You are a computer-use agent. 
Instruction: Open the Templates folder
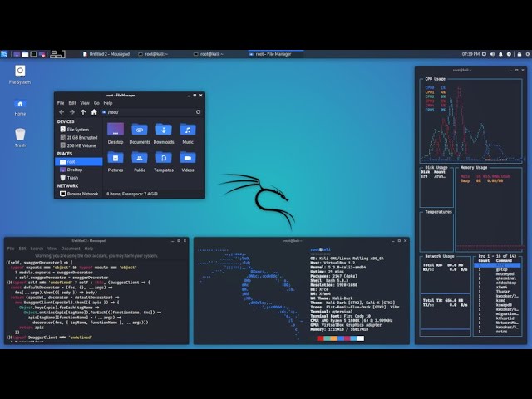point(164,162)
